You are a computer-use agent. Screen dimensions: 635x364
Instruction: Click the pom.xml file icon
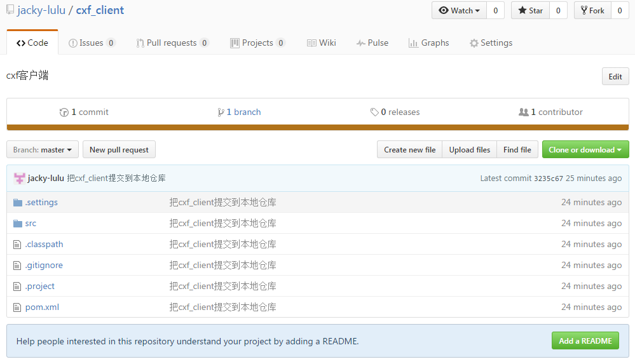click(17, 307)
